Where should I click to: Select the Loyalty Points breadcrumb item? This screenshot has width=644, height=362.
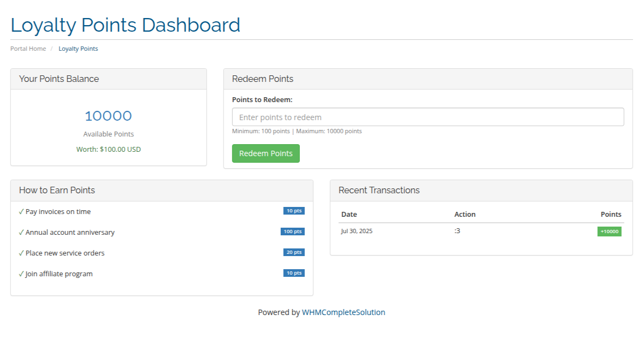78,49
